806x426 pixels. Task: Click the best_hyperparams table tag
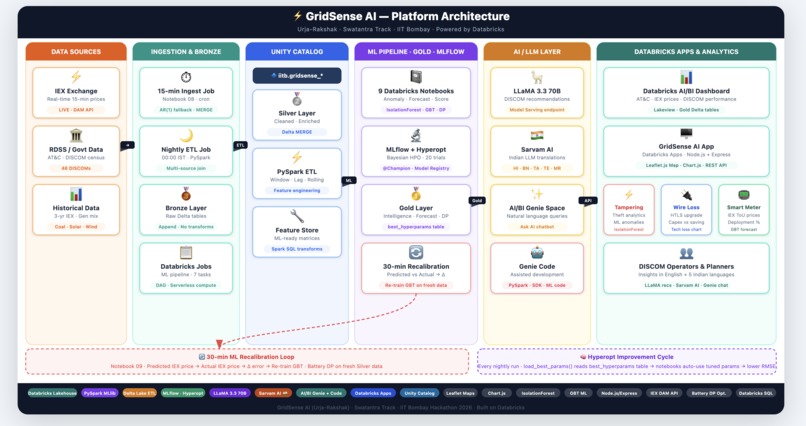pyautogui.click(x=416, y=227)
